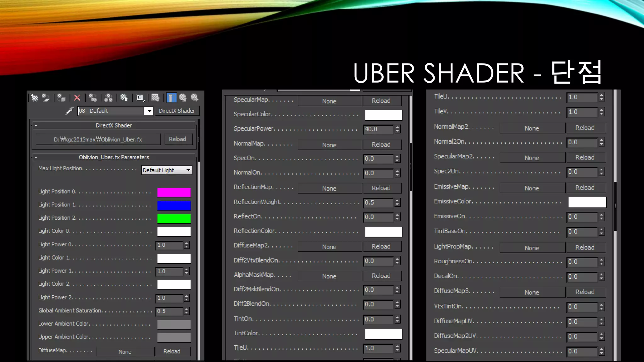Click the EmissiveOn spinner arrows
Screen dimensions: 644x362
[601, 217]
